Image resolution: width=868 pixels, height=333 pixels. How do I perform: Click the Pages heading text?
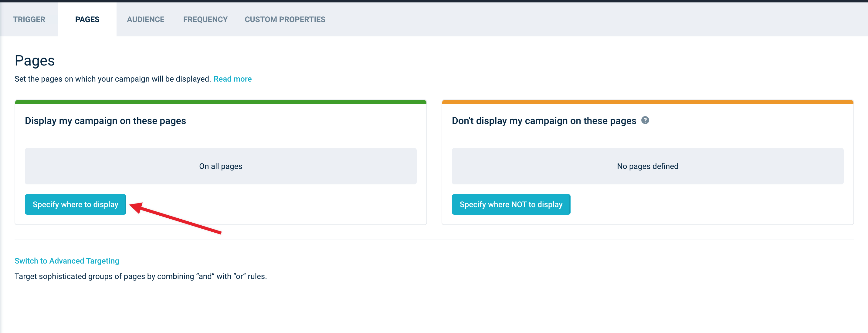pos(35,61)
